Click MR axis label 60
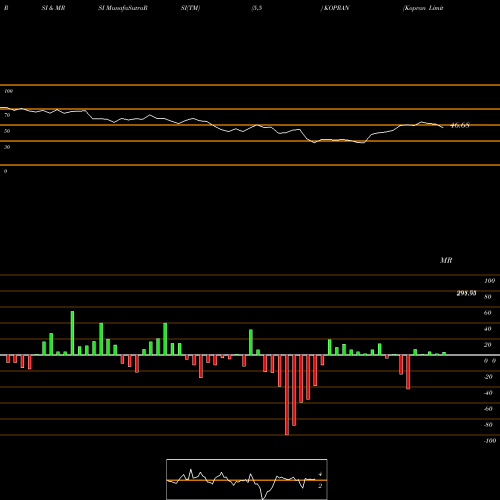This screenshot has height=500, width=500. [x=487, y=313]
